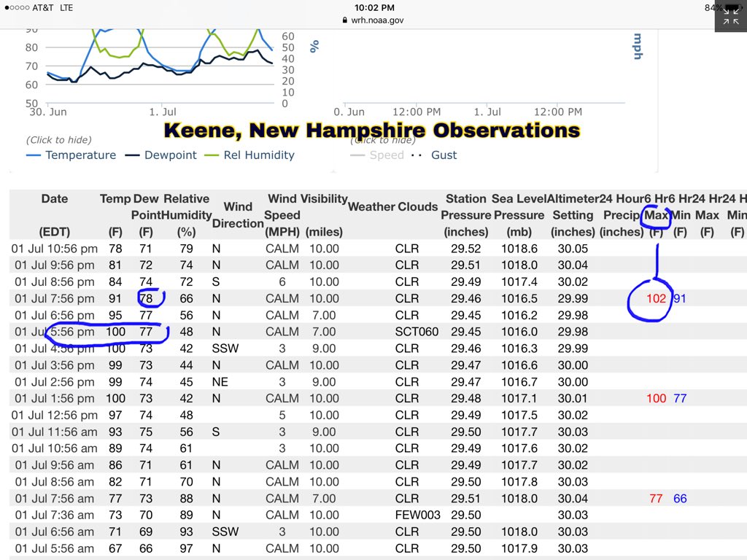
Task: Select the Dew Point column header
Action: click(146, 215)
